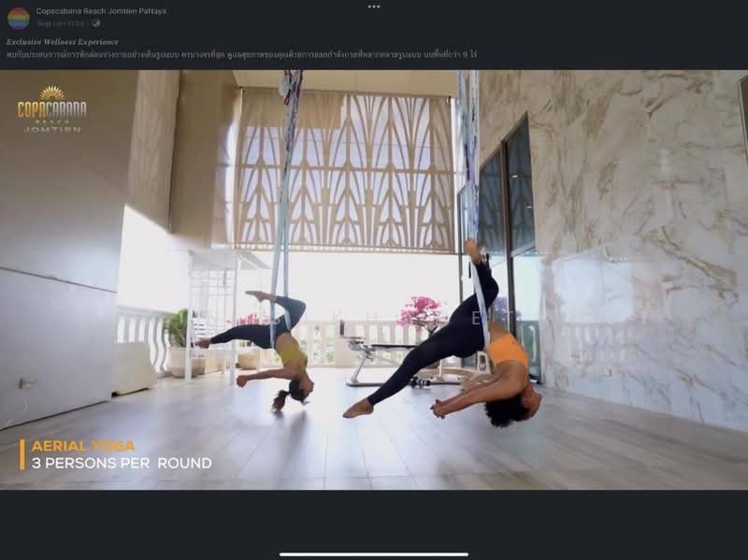The image size is (748, 560).
Task: Click the Thai post description text
Action: coord(241,55)
